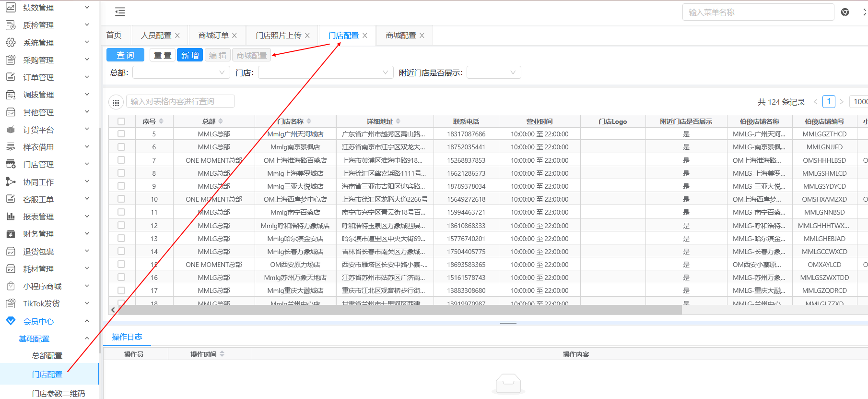Click the grid column settings icon
This screenshot has width=868, height=399.
click(116, 102)
